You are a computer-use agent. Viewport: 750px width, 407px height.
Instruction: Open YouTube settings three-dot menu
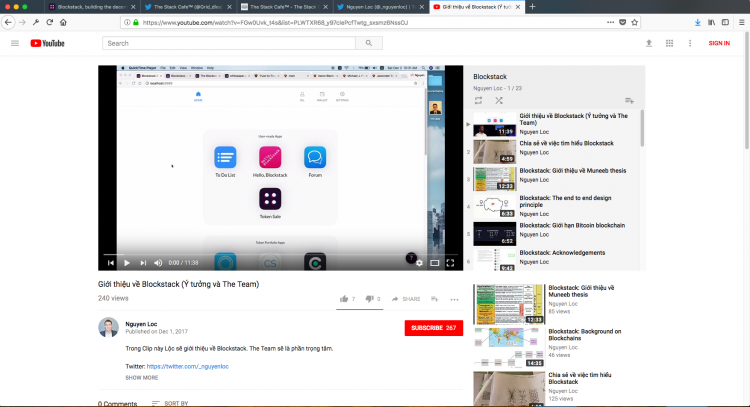[x=690, y=43]
